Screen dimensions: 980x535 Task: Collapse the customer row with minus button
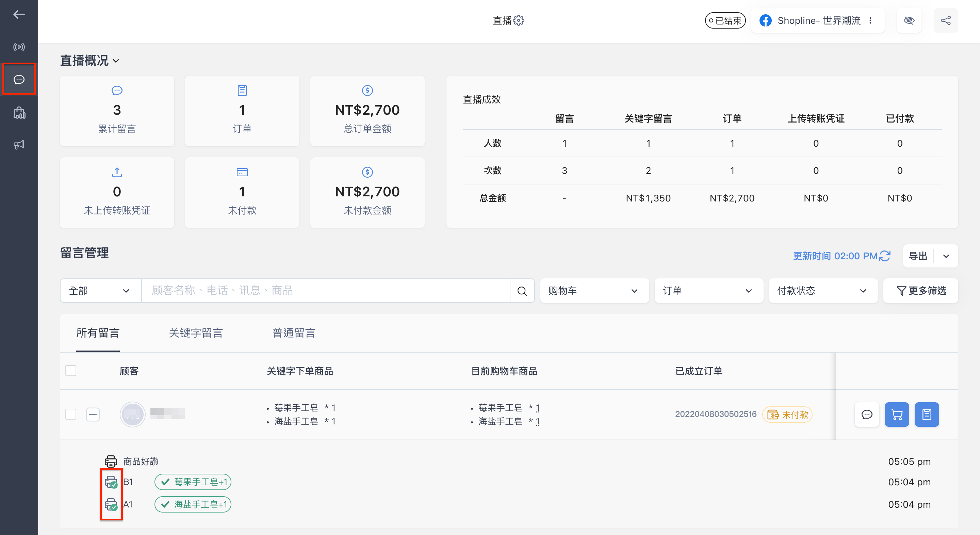coord(93,414)
